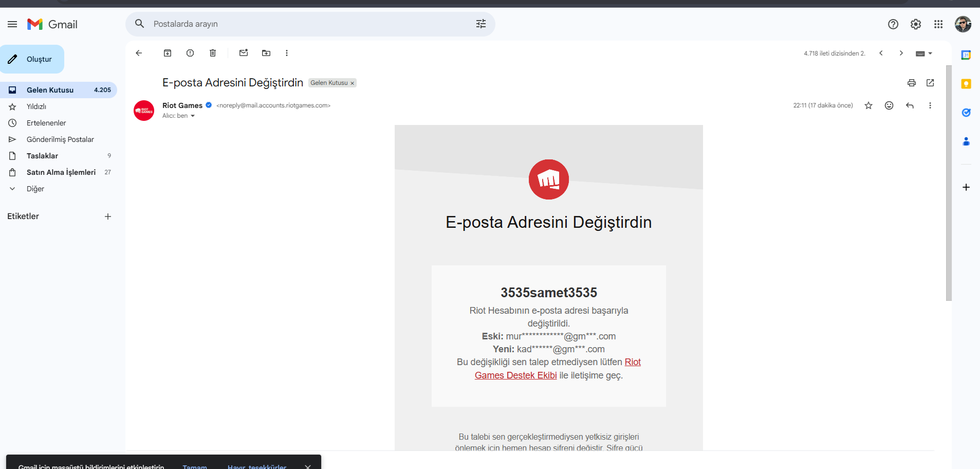The width and height of the screenshot is (980, 469).
Task: Click the timestamp 22:11 (17 dakika önce)
Action: tap(823, 105)
